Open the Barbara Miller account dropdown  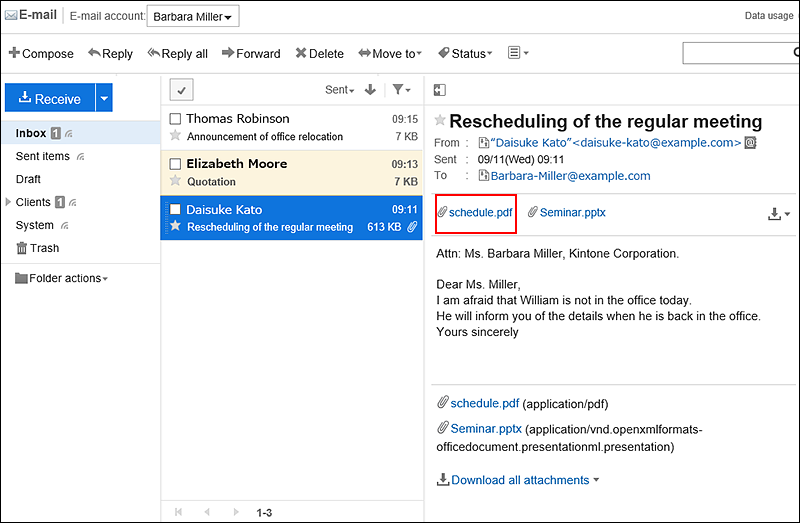[192, 16]
